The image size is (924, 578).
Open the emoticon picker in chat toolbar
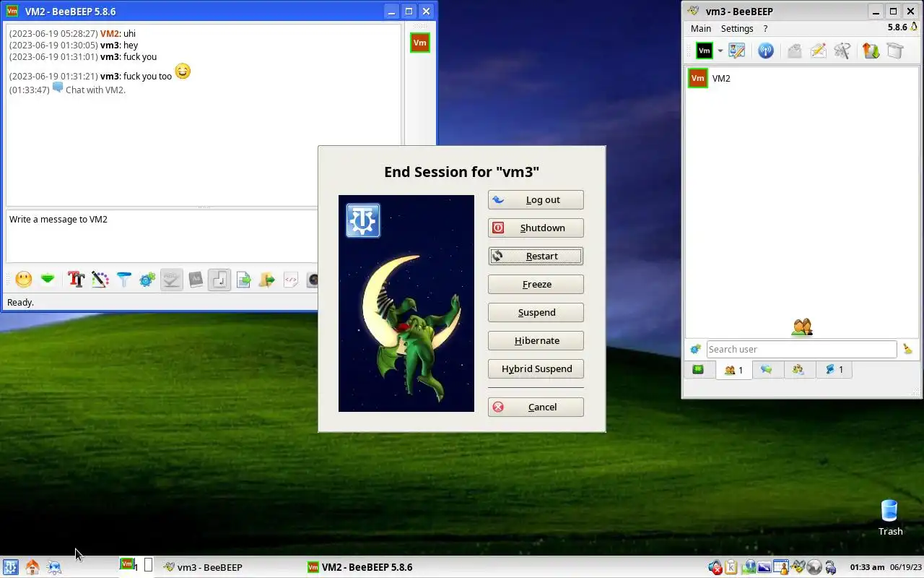pyautogui.click(x=24, y=280)
